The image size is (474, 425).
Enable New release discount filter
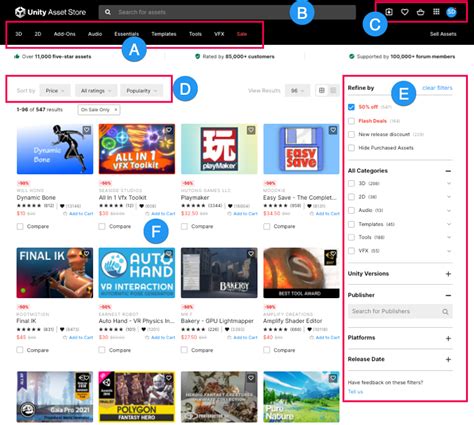351,134
